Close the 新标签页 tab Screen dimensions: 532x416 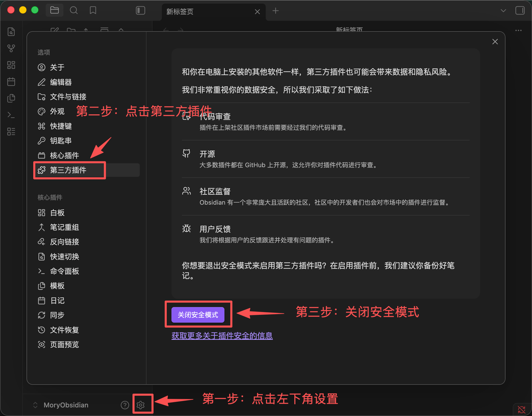(257, 12)
